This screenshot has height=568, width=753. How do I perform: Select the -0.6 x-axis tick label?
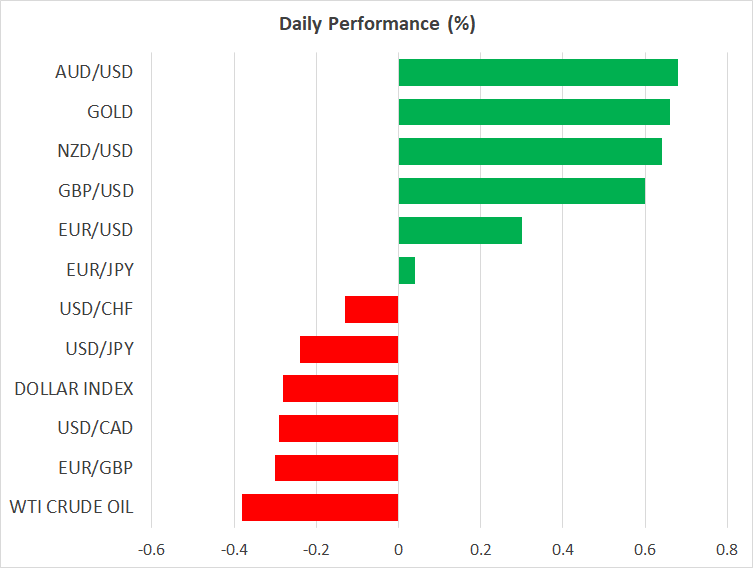151,549
